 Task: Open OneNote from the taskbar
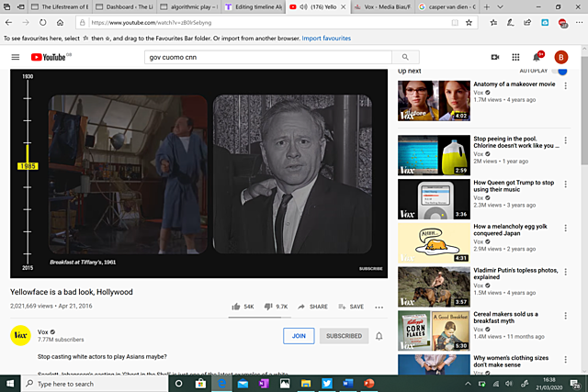pos(264,384)
